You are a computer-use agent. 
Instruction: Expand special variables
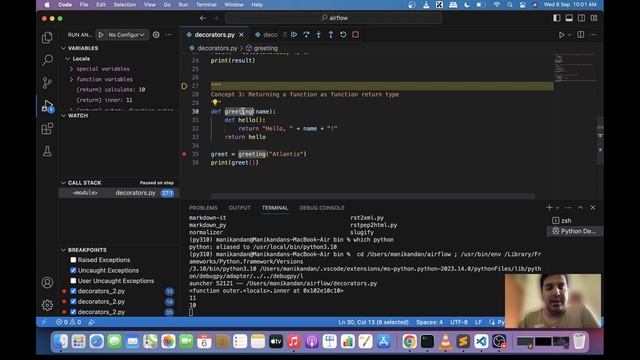pos(103,69)
